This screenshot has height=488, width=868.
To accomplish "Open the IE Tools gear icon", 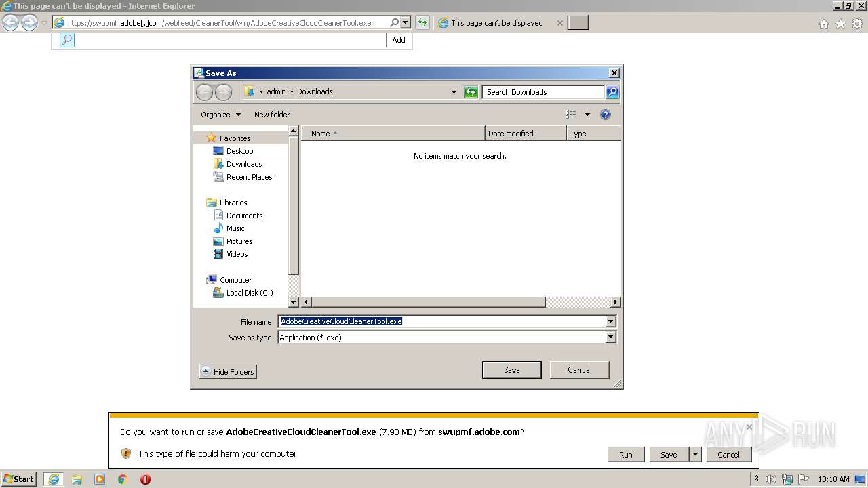I will click(857, 24).
